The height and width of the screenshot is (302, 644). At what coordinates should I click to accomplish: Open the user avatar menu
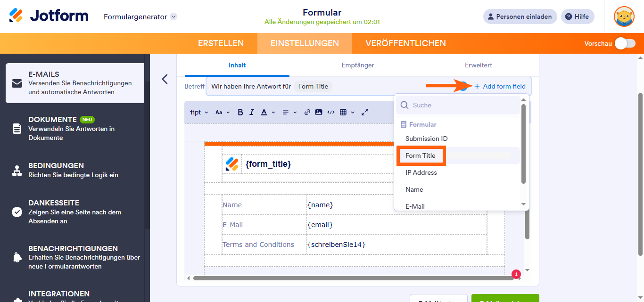(624, 16)
